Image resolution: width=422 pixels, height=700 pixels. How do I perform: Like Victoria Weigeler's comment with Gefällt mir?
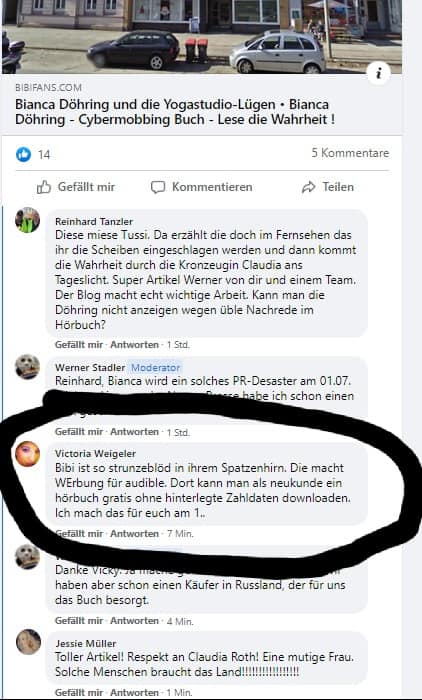[79, 533]
